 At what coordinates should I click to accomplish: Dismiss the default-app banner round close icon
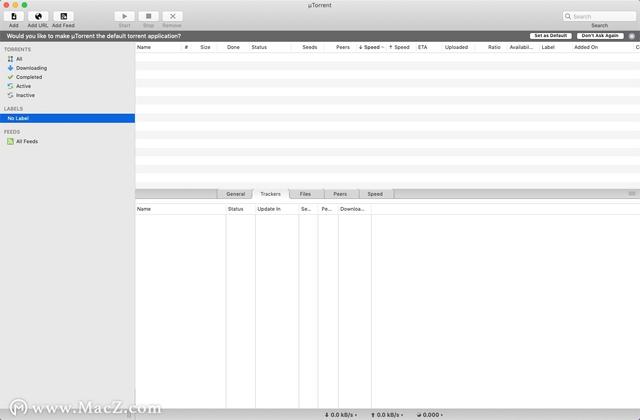[x=632, y=36]
